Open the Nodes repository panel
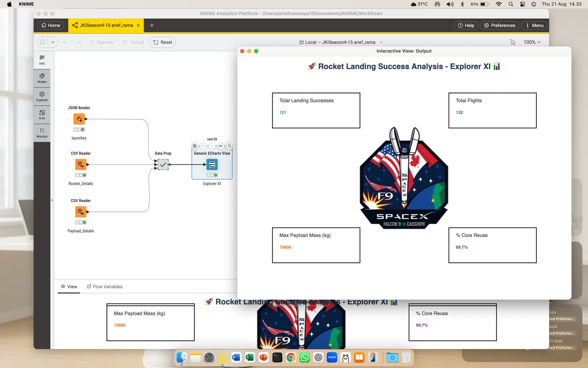 tap(42, 78)
